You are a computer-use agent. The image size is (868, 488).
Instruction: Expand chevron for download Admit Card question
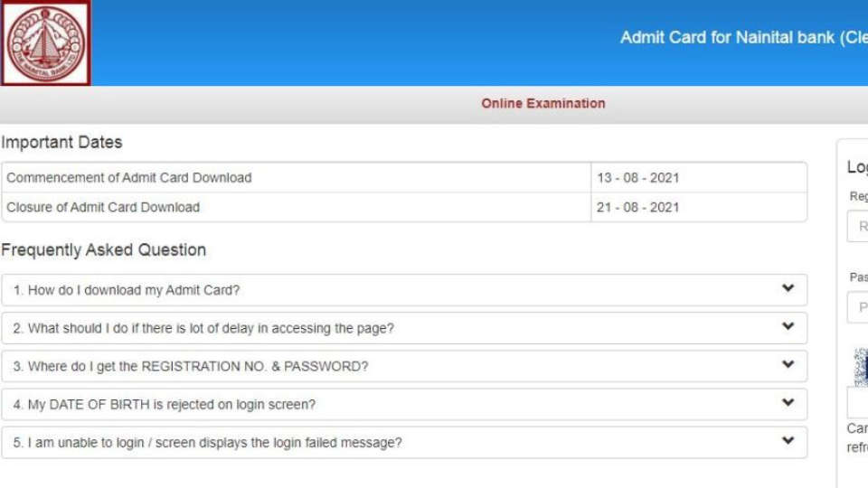(788, 288)
